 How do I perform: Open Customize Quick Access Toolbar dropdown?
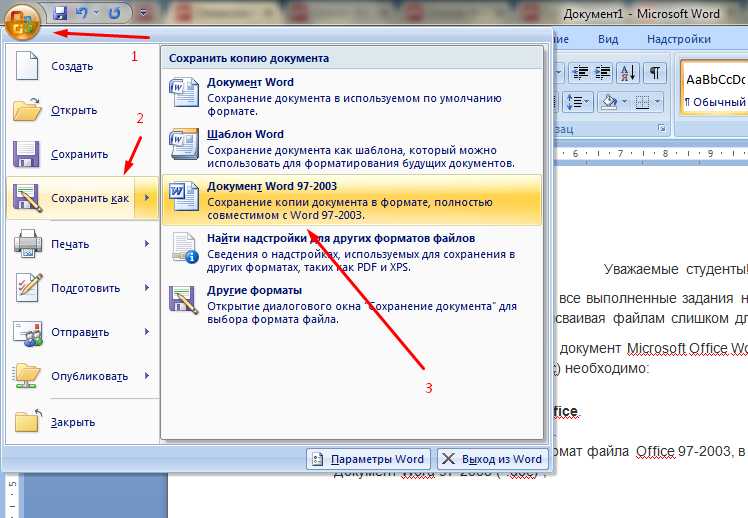143,13
